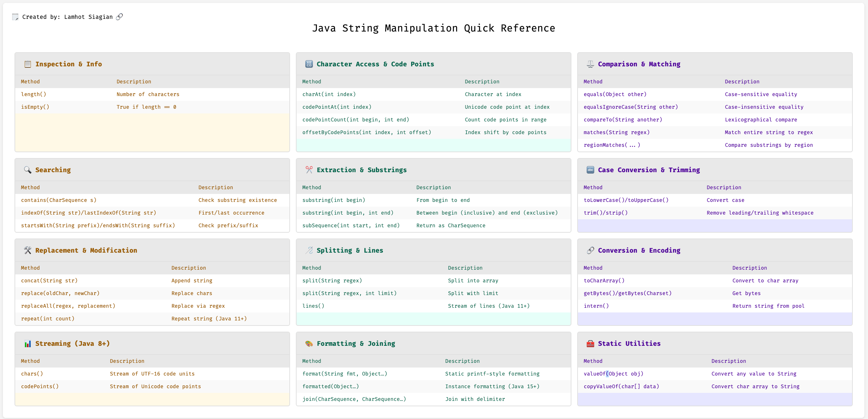Select the charAt(int index) row

329,94
